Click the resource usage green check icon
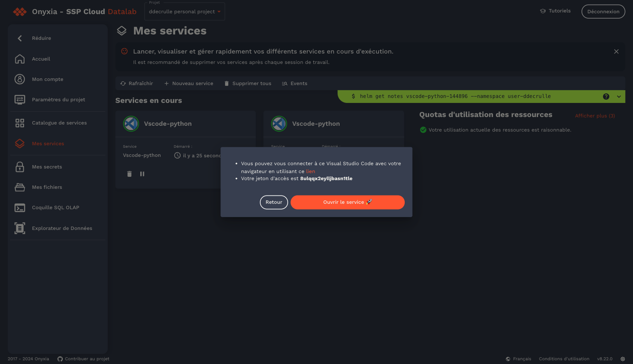This screenshot has height=364, width=633. click(x=423, y=130)
